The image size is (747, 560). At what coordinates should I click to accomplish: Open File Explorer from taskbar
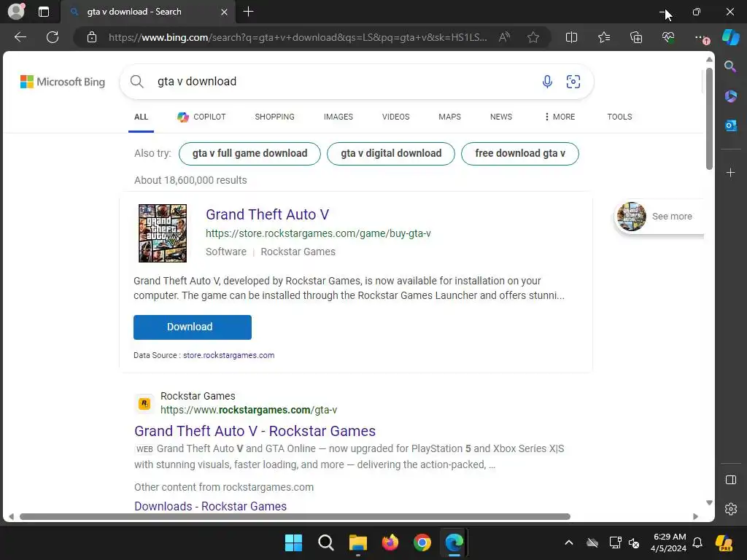pos(357,542)
